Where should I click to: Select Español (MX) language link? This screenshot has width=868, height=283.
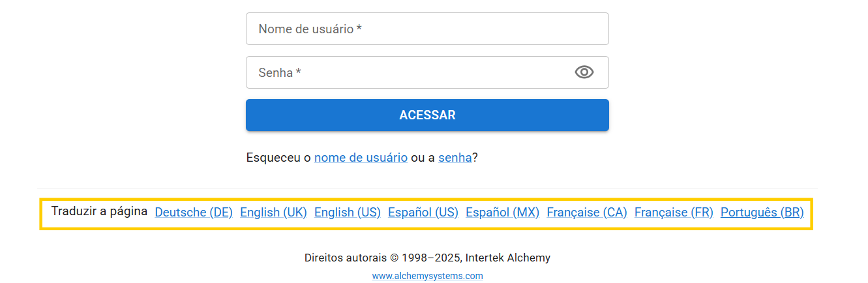tap(502, 213)
